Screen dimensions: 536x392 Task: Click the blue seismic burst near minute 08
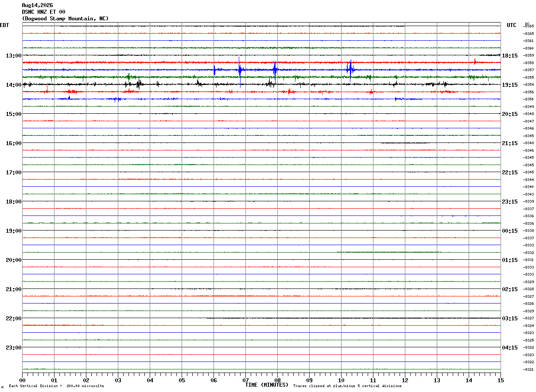(x=275, y=69)
